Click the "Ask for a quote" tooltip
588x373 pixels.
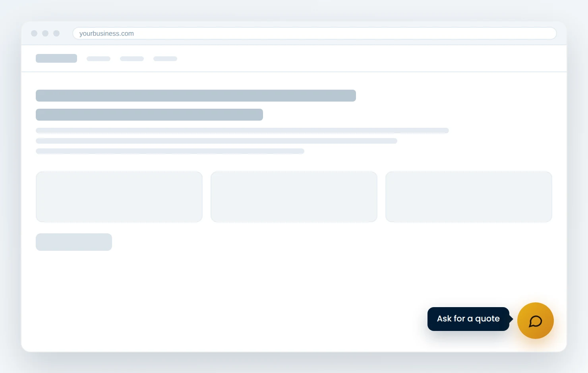[469, 319]
